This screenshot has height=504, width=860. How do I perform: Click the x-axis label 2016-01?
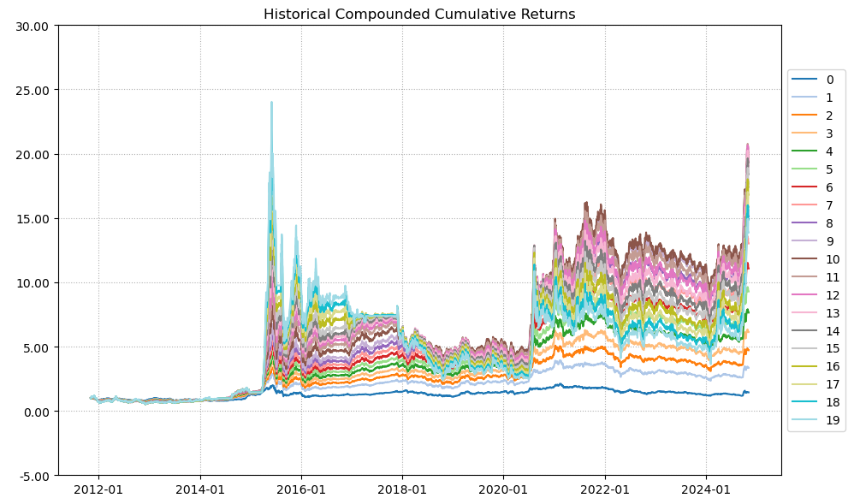302,489
